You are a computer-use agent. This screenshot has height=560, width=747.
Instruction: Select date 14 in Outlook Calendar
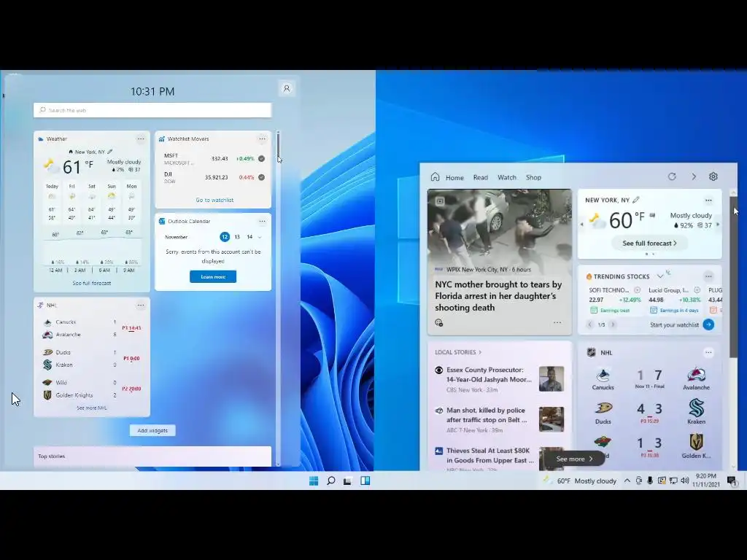pos(249,237)
